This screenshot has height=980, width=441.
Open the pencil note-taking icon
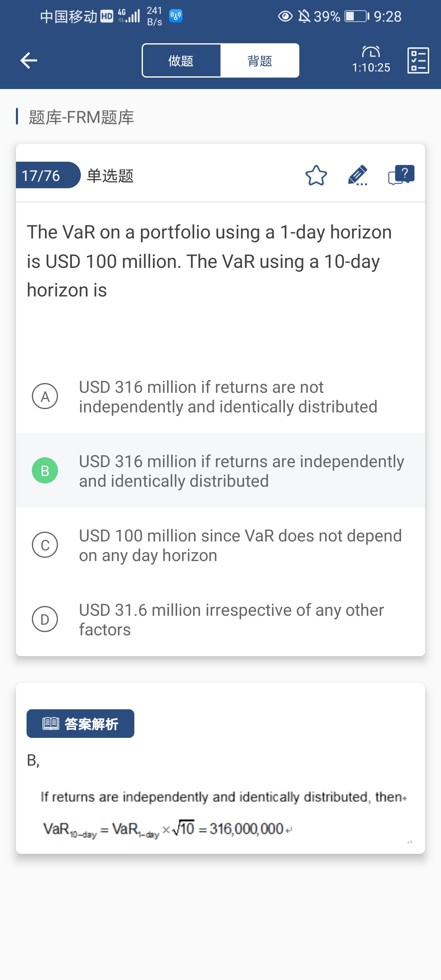(x=358, y=176)
